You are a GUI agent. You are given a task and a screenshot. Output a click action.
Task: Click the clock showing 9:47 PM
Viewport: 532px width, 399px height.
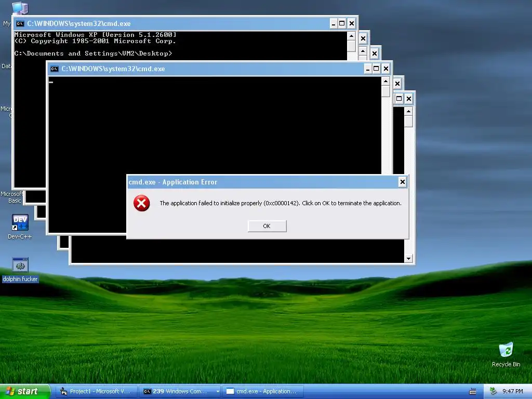[x=513, y=391]
